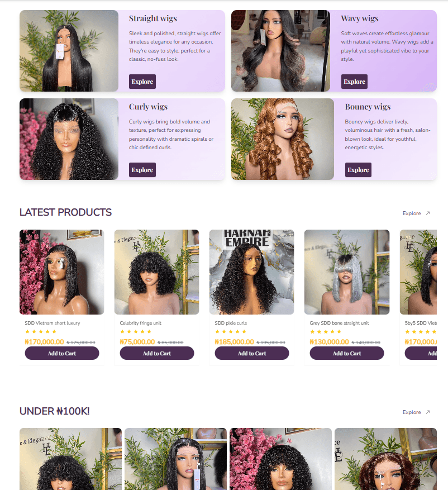Click the Bouncy wigs category photo
The image size is (448, 490).
pyautogui.click(x=283, y=139)
